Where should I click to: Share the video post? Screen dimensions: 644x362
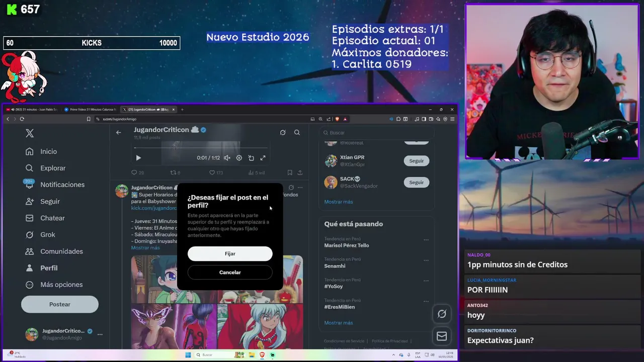click(x=300, y=172)
